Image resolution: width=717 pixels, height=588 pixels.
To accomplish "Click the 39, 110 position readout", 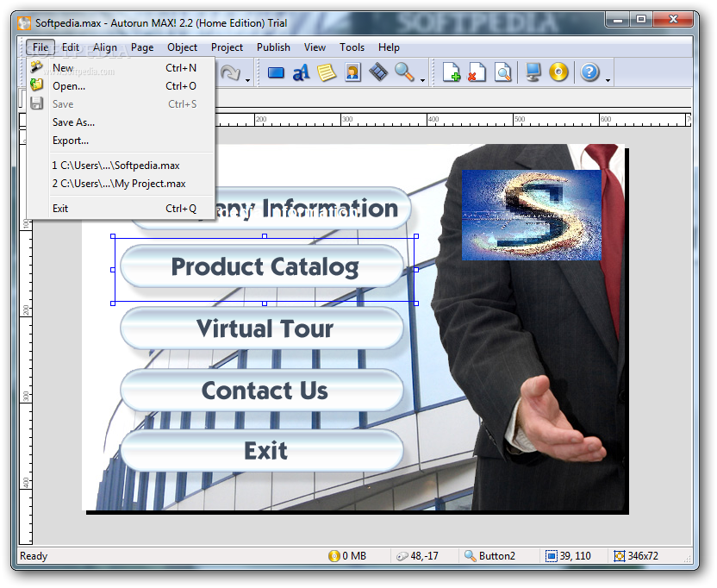I will [576, 556].
